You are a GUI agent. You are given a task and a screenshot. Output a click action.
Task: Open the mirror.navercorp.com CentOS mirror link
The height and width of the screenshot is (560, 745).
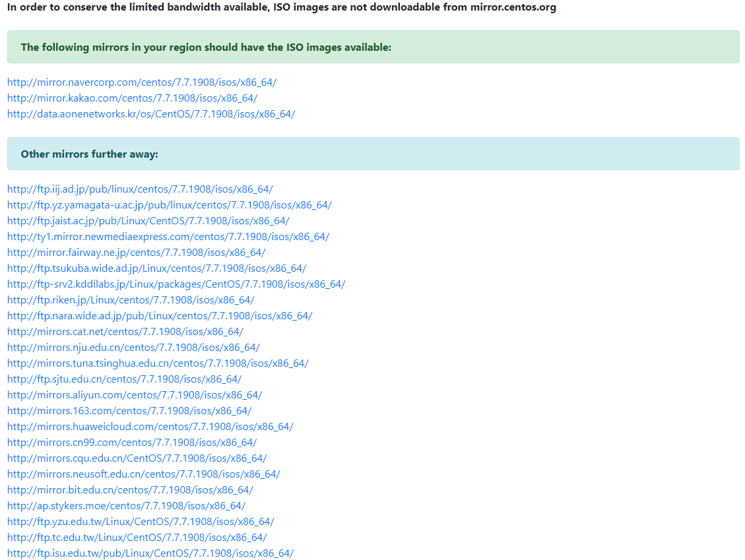pos(142,82)
